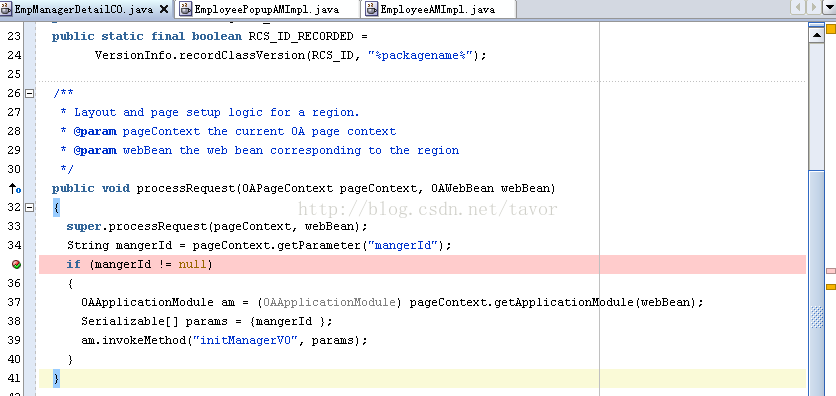This screenshot has width=836, height=396.
Task: Close the EmpManagerDetailCO.java tab
Action: (164, 9)
